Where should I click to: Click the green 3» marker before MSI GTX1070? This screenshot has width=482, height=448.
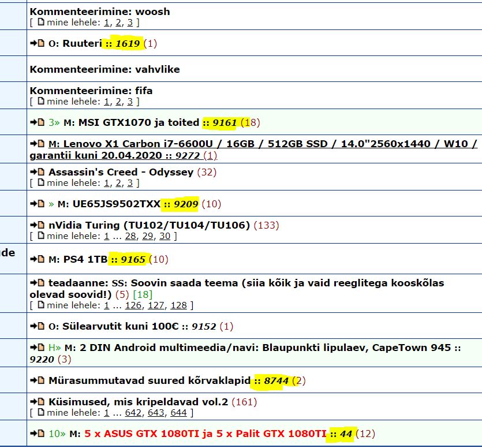click(x=54, y=122)
